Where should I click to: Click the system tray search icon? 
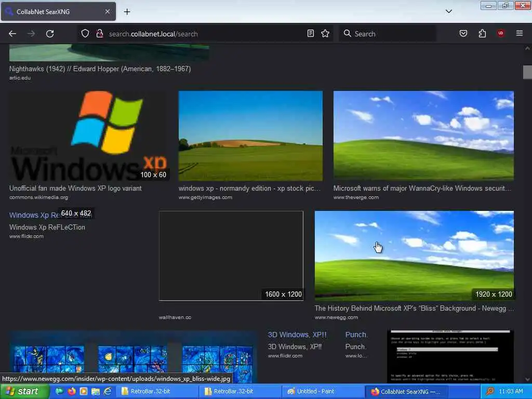tap(489, 392)
